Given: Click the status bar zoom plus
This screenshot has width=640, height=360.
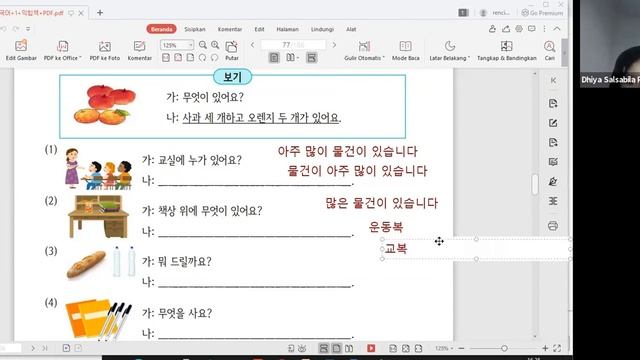Looking at the screenshot, I should coord(545,348).
